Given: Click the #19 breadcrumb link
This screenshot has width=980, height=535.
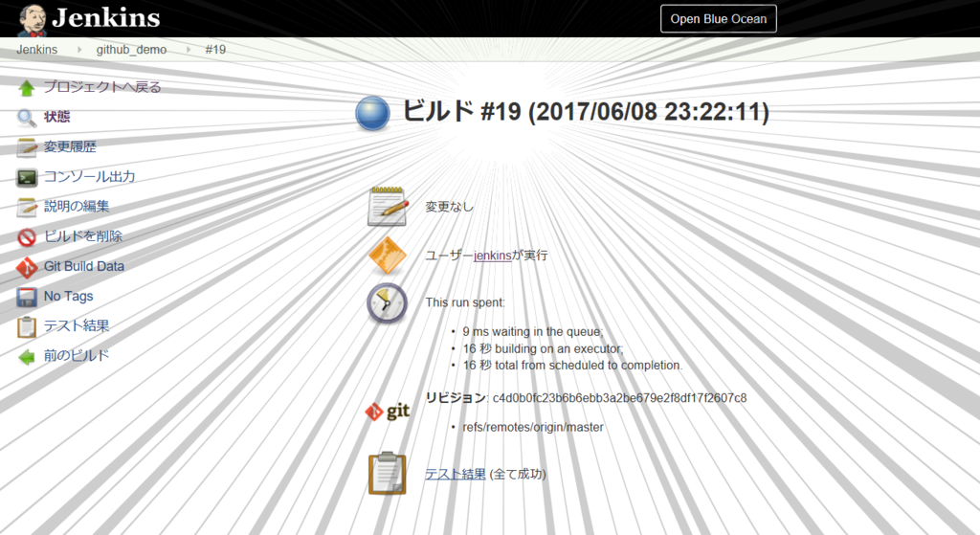Looking at the screenshot, I should coord(215,50).
